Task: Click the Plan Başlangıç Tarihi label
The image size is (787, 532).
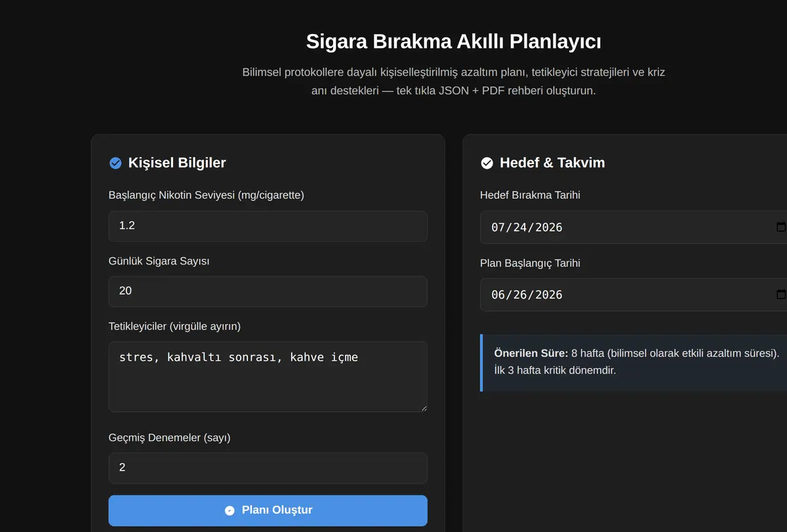Action: (x=530, y=263)
